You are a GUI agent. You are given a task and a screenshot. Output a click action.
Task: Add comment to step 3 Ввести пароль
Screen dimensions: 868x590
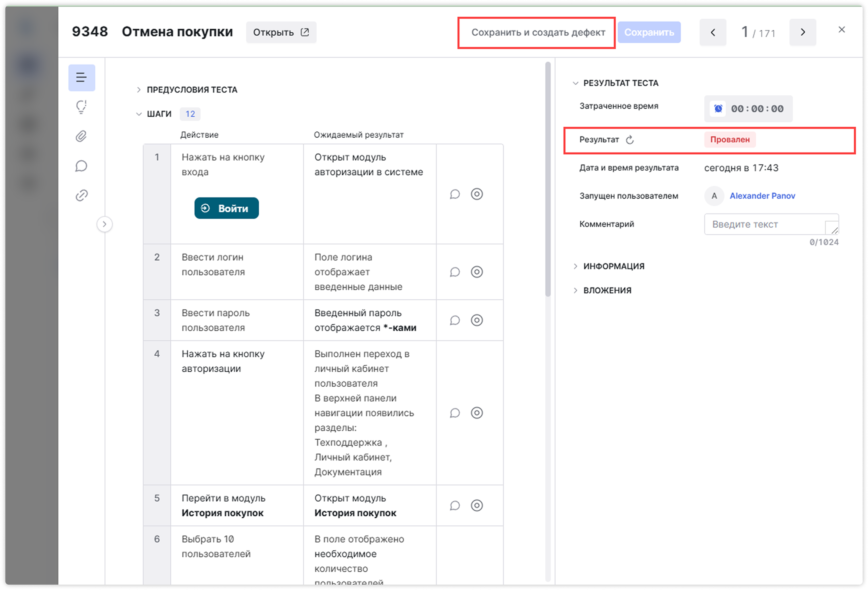pyautogui.click(x=455, y=320)
